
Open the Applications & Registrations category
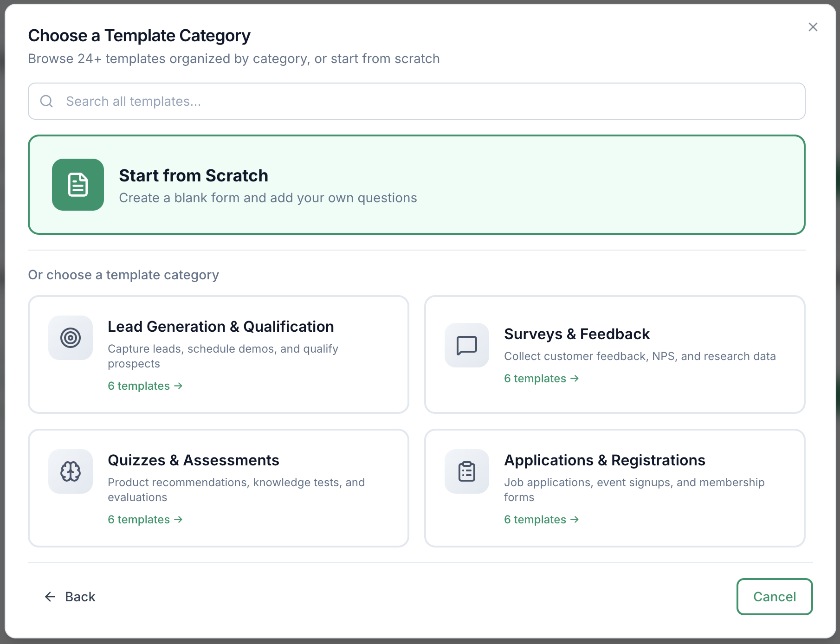click(615, 488)
